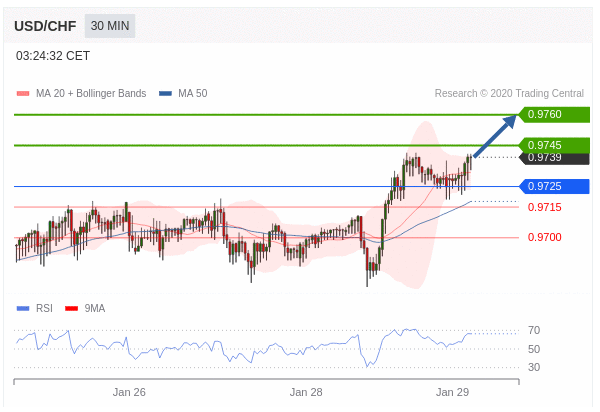600x412 pixels.
Task: Click the MA 20 + Bollinger Bands label
Action: 91,93
